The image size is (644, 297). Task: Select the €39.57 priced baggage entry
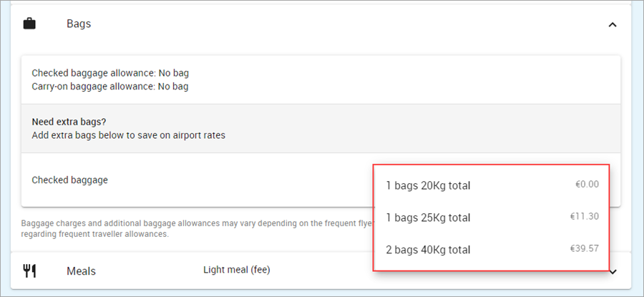click(584, 248)
